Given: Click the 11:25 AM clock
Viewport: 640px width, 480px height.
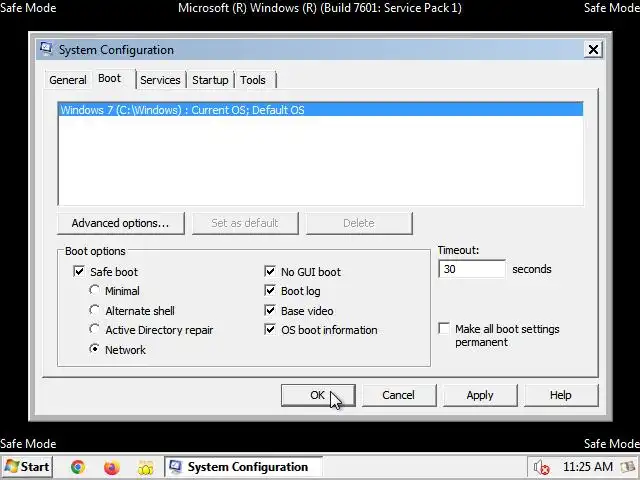Looking at the screenshot, I should pyautogui.click(x=588, y=467).
